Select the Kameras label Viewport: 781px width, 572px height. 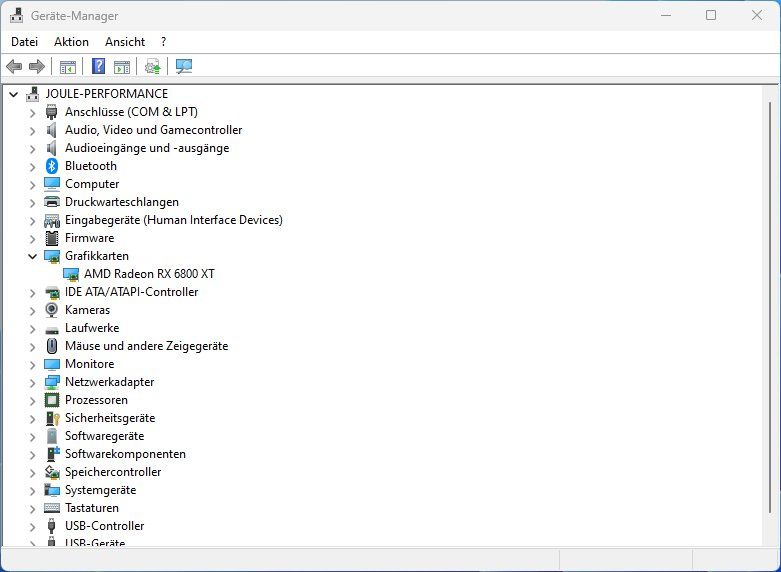(x=88, y=310)
